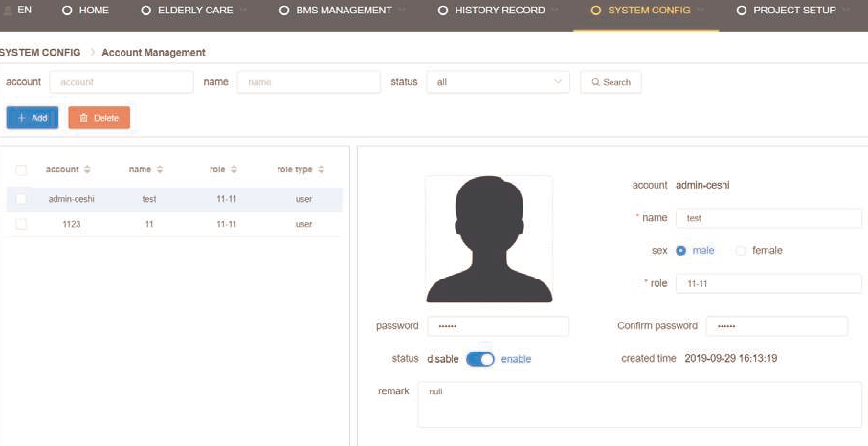The height and width of the screenshot is (446, 868).
Task: Click the orange Delete button
Action: point(100,118)
